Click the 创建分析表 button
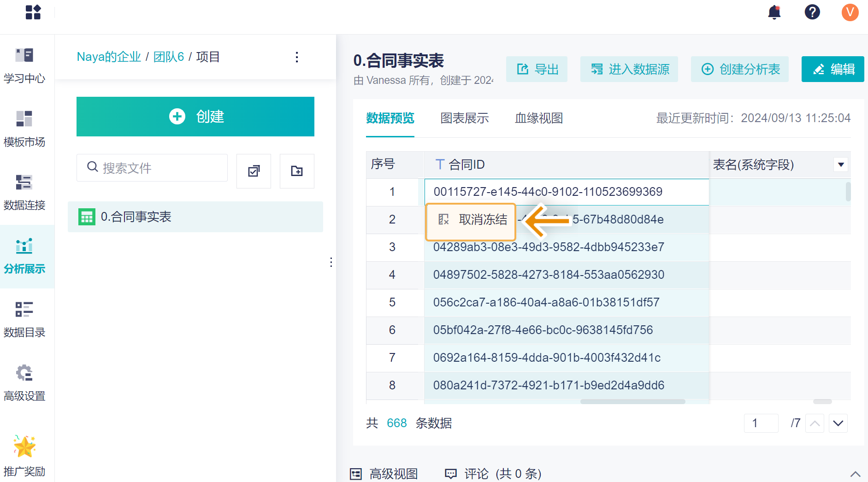The image size is (868, 482). pyautogui.click(x=740, y=69)
